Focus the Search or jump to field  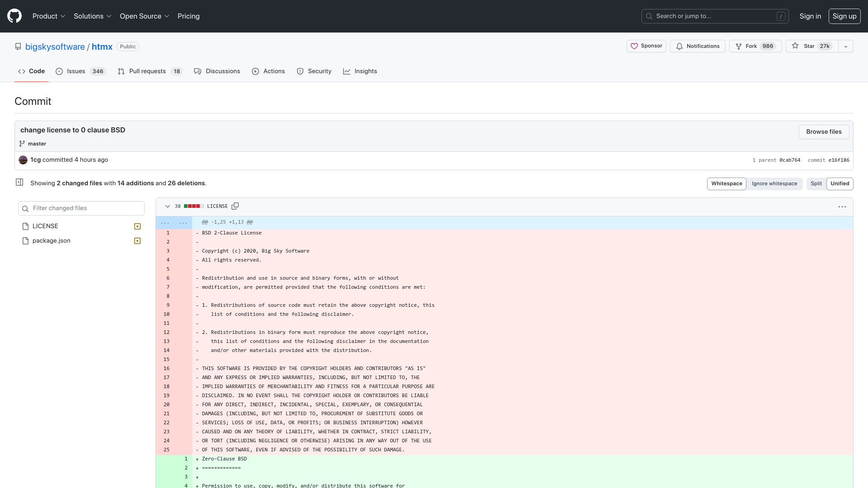pos(715,16)
